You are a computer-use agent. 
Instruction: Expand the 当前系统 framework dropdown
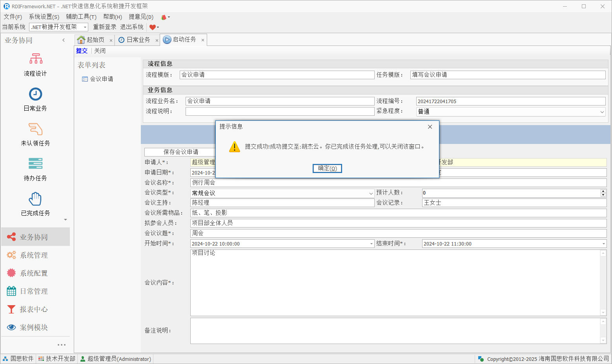pyautogui.click(x=85, y=27)
